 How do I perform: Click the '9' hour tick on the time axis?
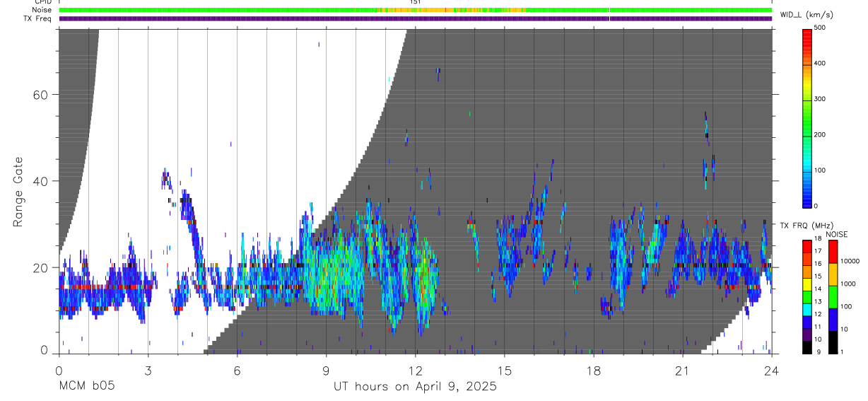(x=326, y=371)
